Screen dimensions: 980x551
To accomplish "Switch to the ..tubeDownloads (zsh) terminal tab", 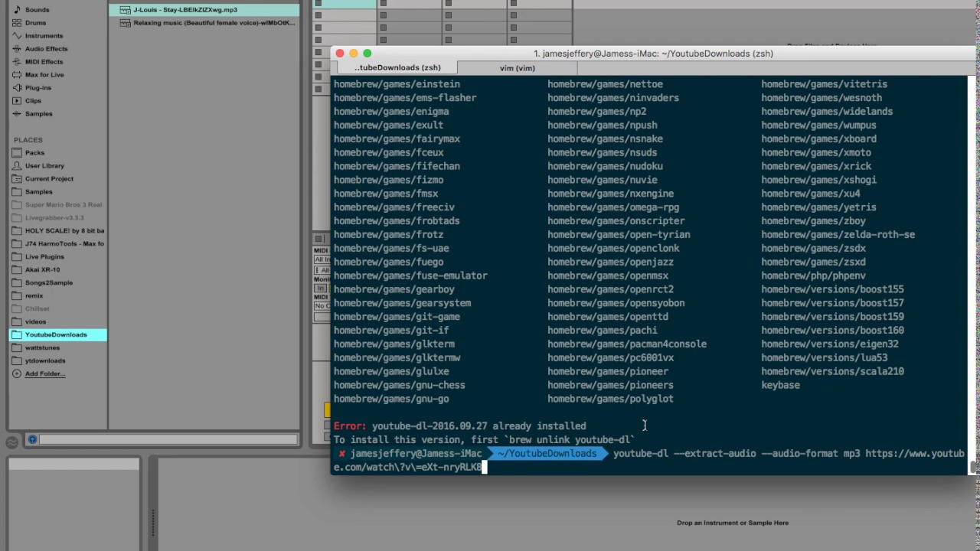I will click(x=397, y=67).
